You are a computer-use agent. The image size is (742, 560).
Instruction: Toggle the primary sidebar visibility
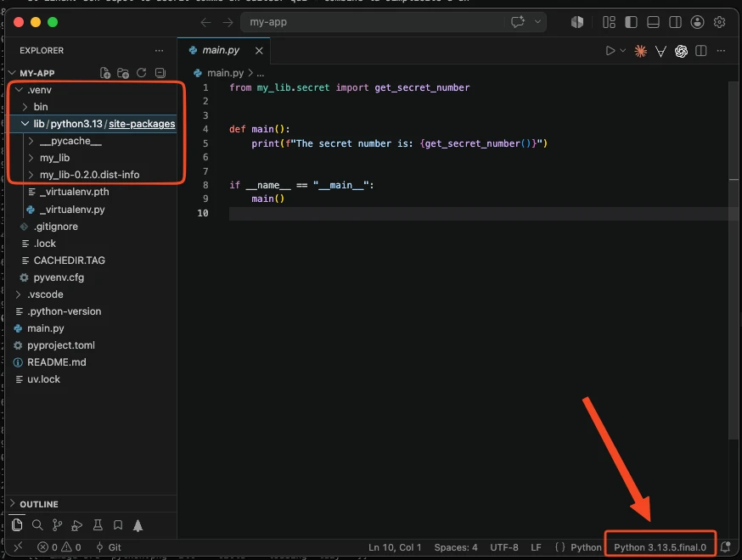631,22
